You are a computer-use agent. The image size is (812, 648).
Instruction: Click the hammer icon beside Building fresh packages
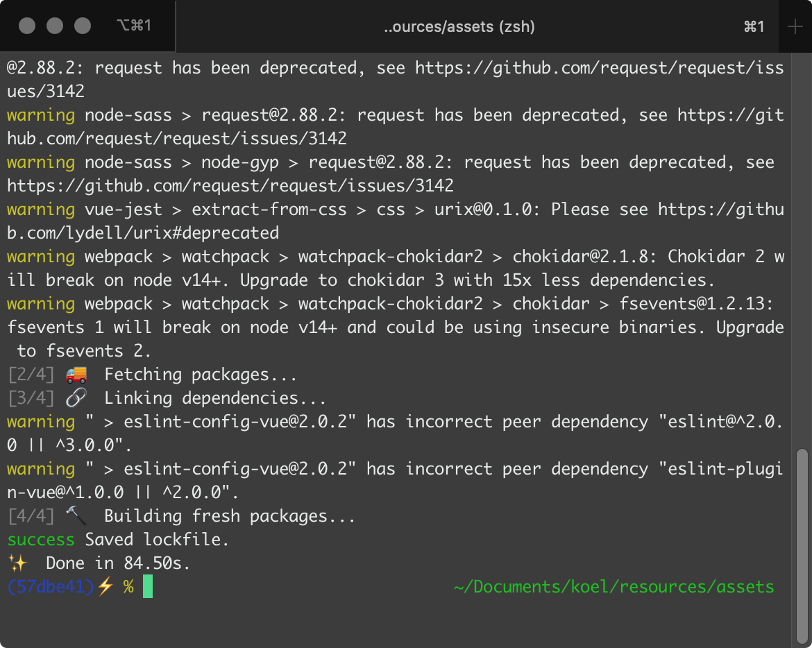76,515
